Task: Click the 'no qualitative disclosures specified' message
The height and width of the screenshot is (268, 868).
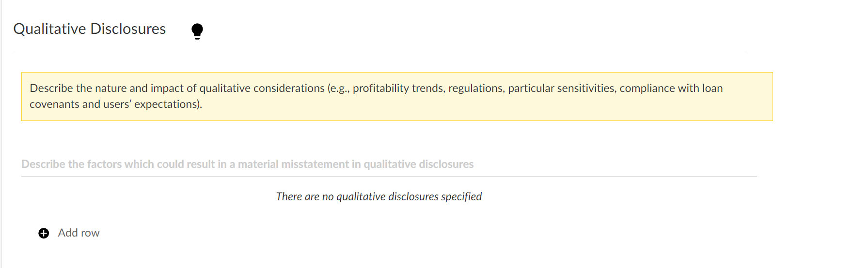Action: tap(379, 196)
